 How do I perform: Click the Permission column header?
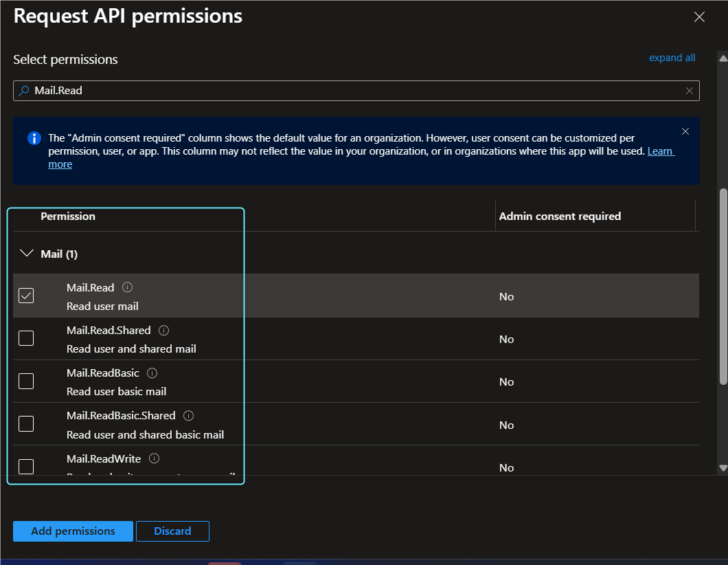[68, 216]
